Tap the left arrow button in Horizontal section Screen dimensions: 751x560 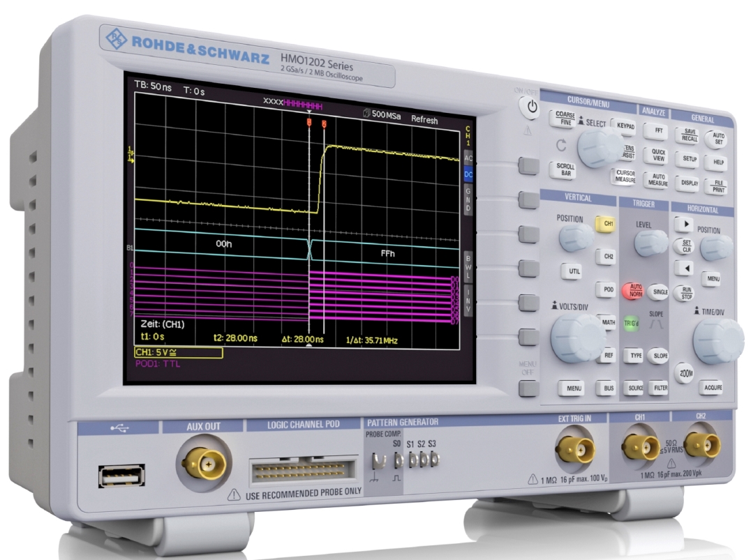(685, 268)
